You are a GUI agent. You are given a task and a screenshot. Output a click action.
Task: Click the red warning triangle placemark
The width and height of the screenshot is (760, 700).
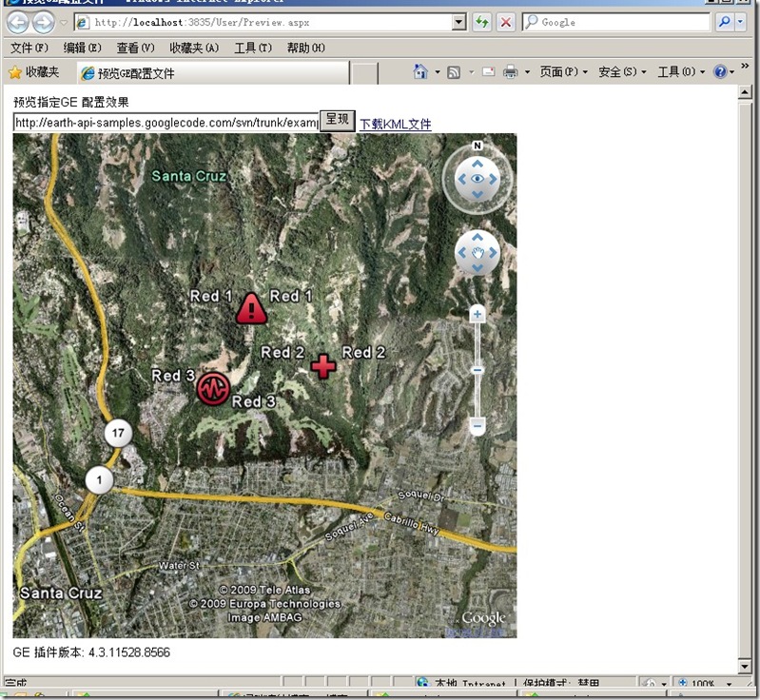(251, 309)
